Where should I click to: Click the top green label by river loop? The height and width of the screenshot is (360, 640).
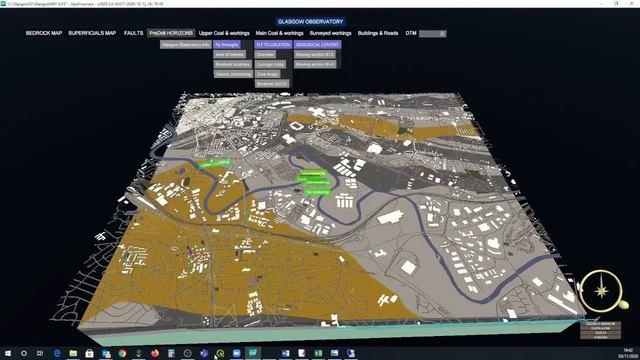pyautogui.click(x=313, y=173)
